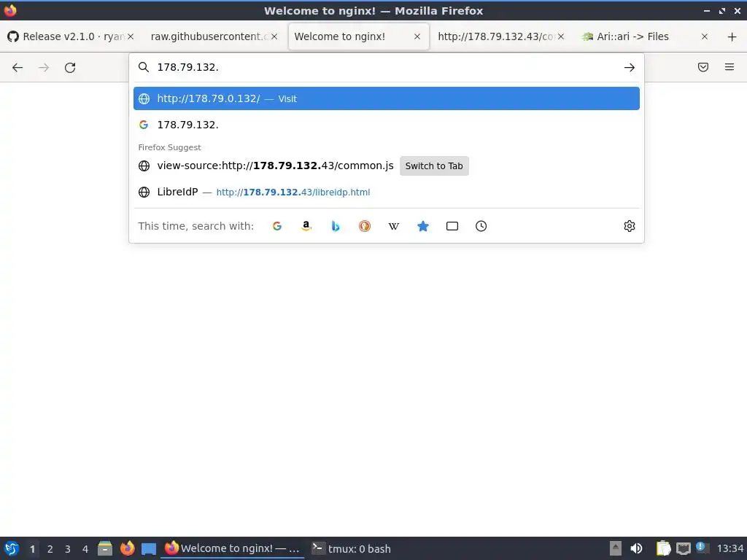Viewport: 747px width, 560px height.
Task: Select Google search for 178.79.132.
Action: (x=387, y=125)
